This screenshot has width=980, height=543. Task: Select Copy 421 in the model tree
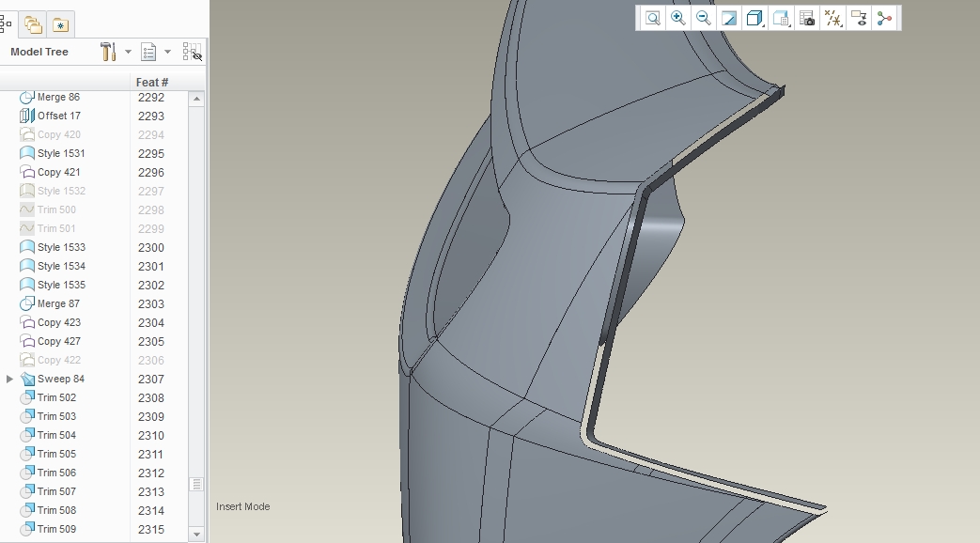point(59,172)
